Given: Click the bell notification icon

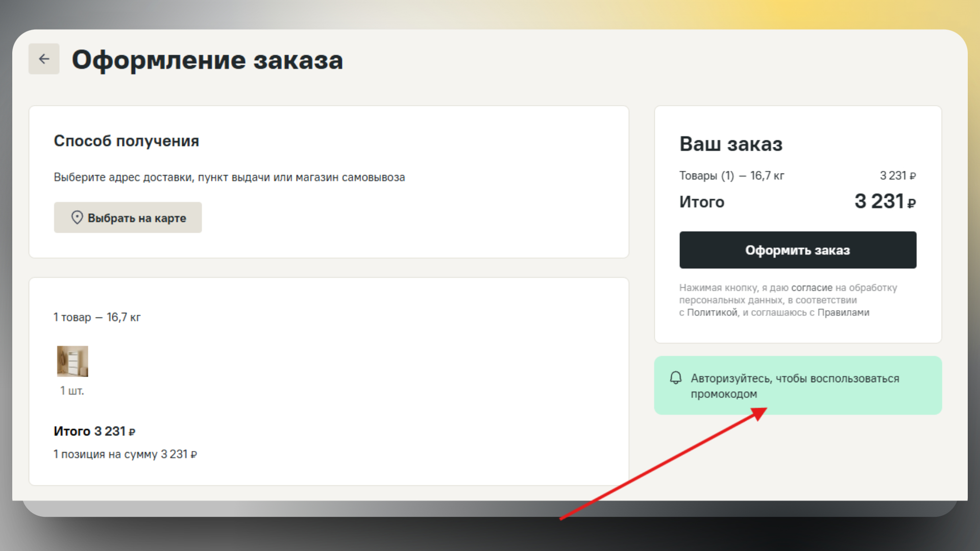Looking at the screenshot, I should tap(676, 378).
